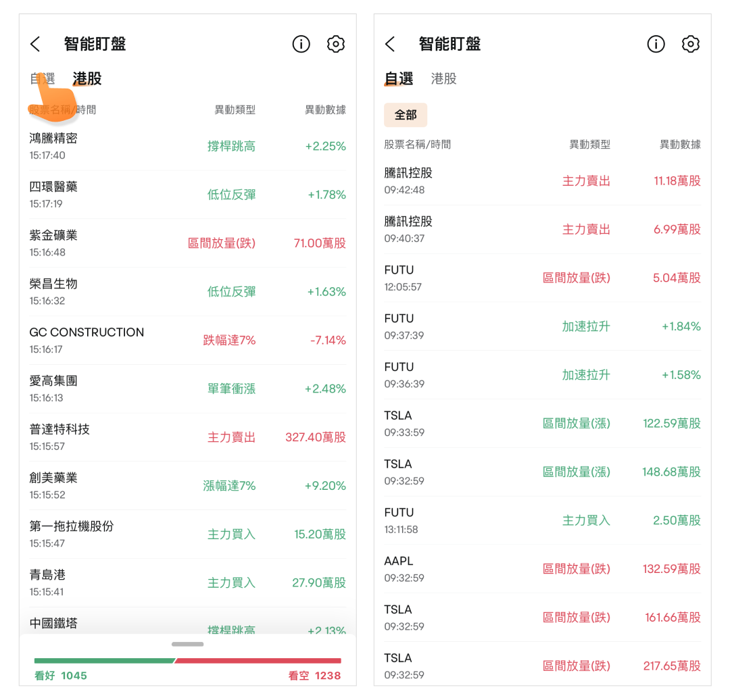Open info icon in left screen header
The height and width of the screenshot is (700, 730).
[x=301, y=45]
